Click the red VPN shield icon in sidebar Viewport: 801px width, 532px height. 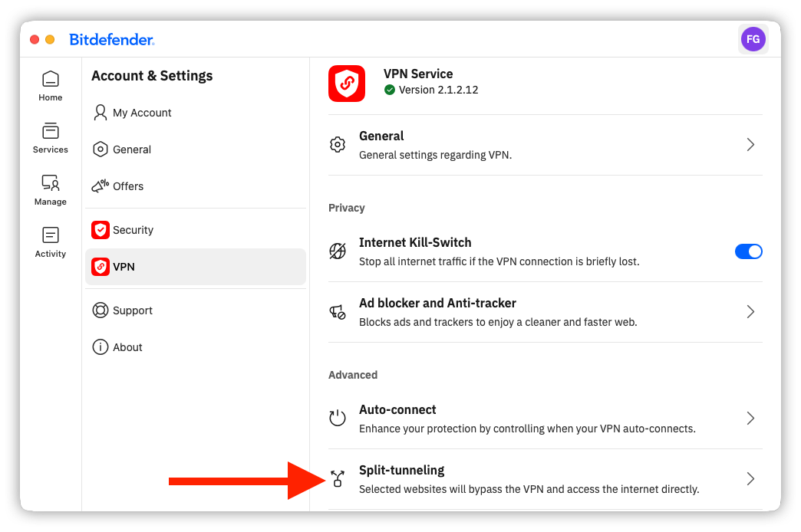pos(100,267)
